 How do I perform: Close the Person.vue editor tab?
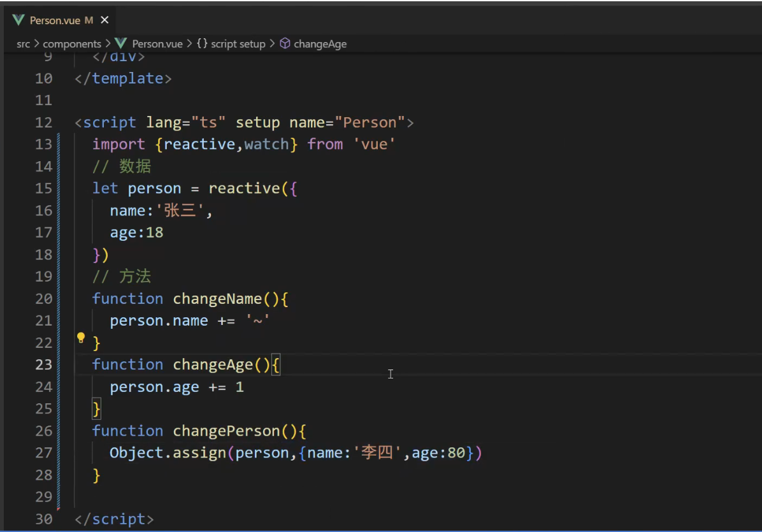click(x=104, y=20)
